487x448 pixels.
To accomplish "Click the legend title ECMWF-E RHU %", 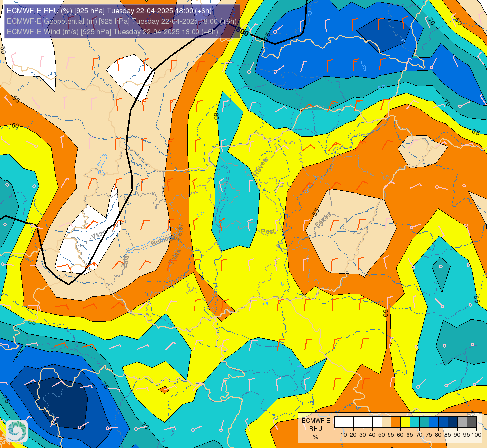I will tap(316, 428).
